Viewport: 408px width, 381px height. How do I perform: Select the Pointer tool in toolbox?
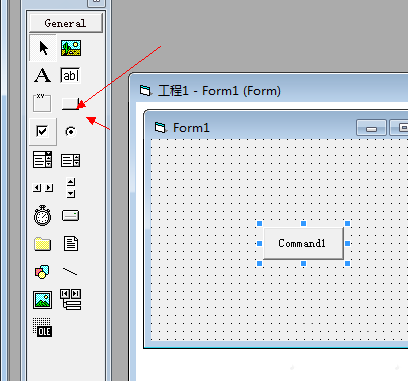pos(43,48)
